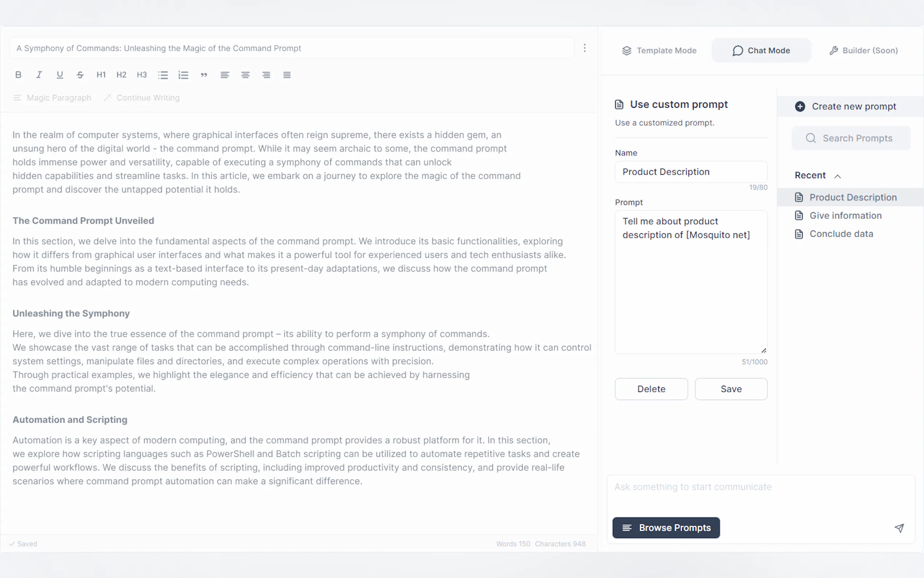Apply strikethrough formatting
The height and width of the screenshot is (578, 924).
point(80,75)
